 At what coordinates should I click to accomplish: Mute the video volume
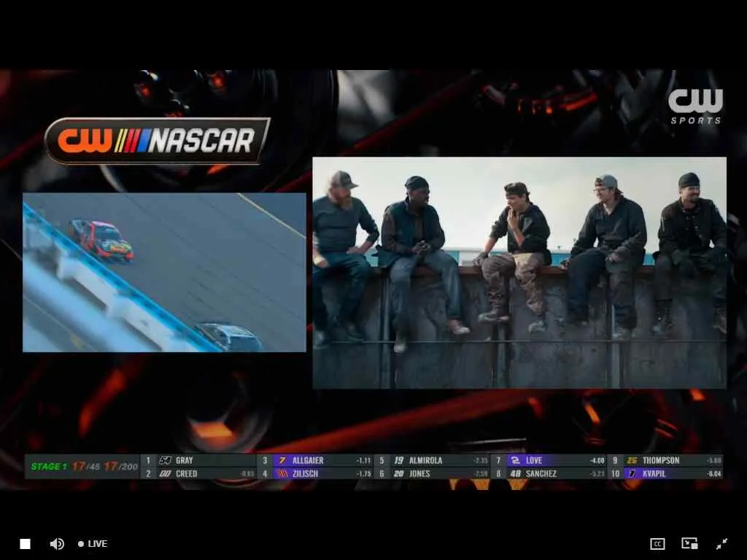pos(57,544)
